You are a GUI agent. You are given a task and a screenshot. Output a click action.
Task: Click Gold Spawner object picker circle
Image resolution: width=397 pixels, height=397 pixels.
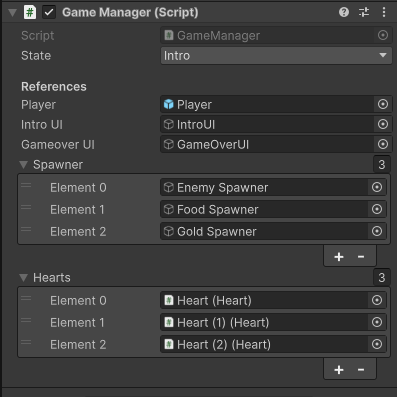(x=377, y=231)
